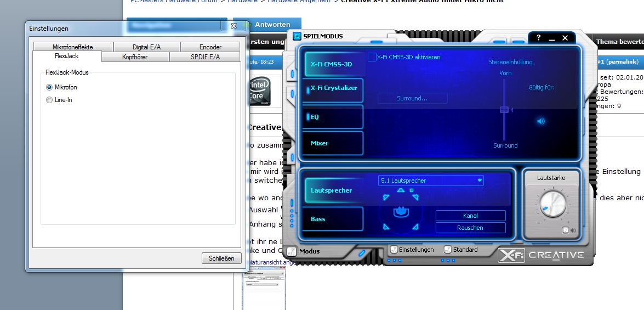Click the Intel Core avatar image
644x310 pixels.
(x=260, y=91)
